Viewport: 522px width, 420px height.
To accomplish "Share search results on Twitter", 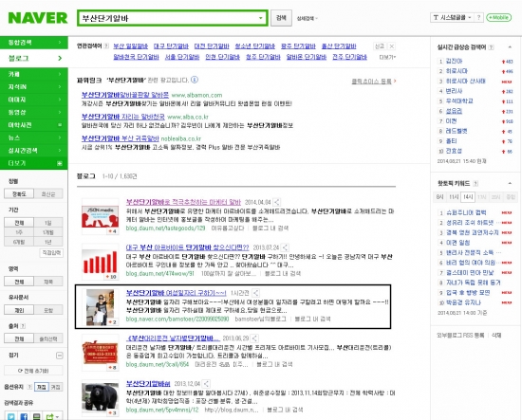I will click(x=11, y=416).
